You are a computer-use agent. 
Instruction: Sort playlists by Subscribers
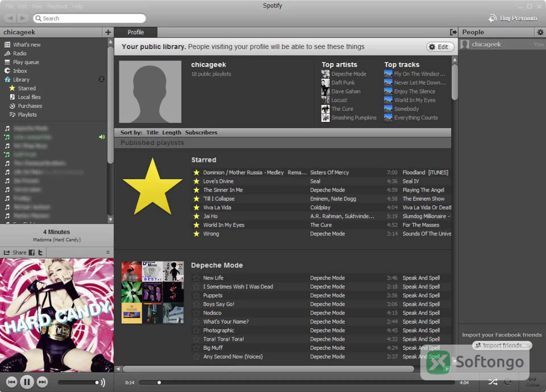201,133
